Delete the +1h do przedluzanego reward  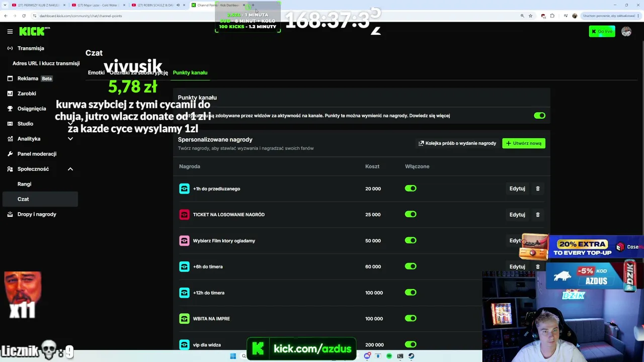[x=538, y=189]
